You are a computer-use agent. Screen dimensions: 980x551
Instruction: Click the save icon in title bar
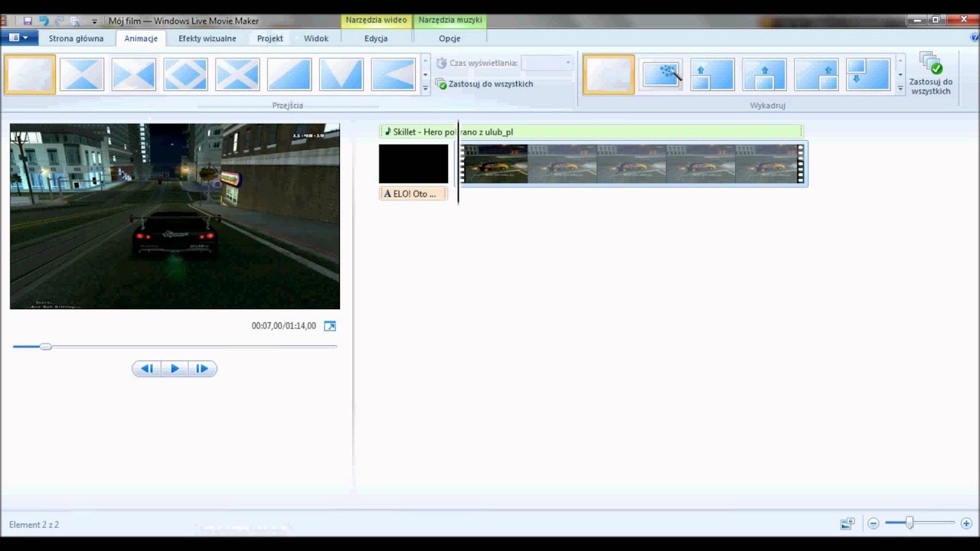(28, 21)
